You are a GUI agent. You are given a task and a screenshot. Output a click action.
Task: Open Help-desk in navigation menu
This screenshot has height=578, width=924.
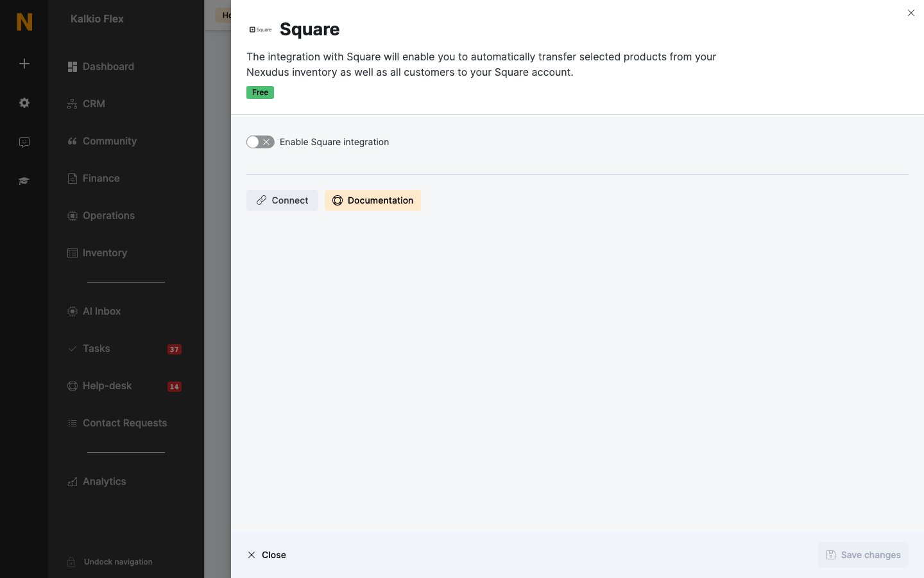pyautogui.click(x=99, y=386)
